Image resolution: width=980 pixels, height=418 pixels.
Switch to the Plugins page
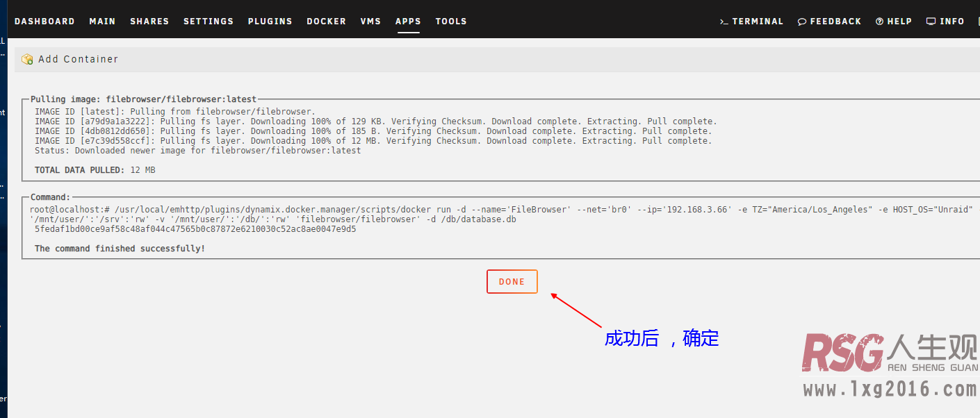click(270, 22)
